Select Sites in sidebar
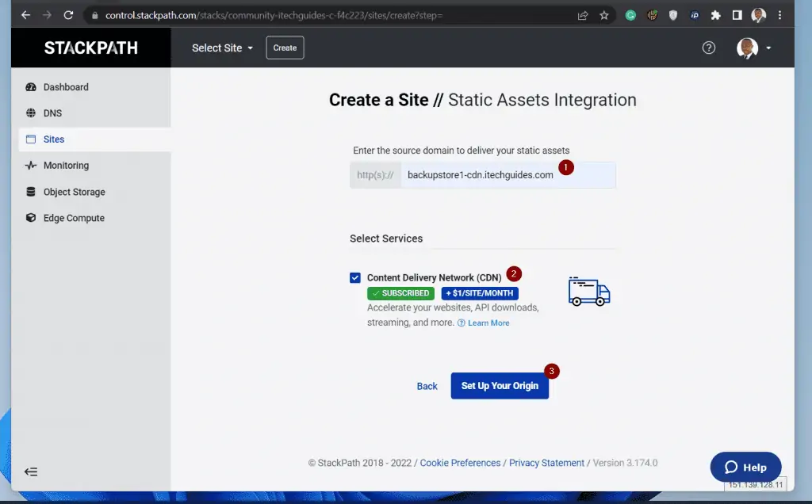The width and height of the screenshot is (812, 504). pos(95,139)
